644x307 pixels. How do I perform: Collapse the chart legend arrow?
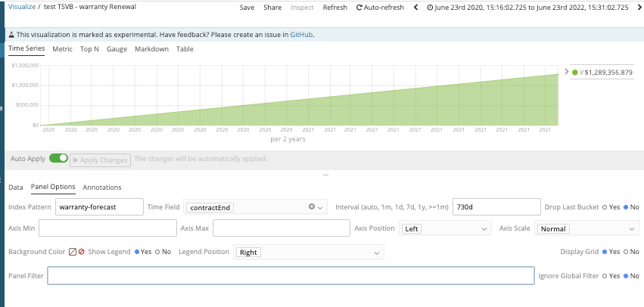tap(566, 72)
